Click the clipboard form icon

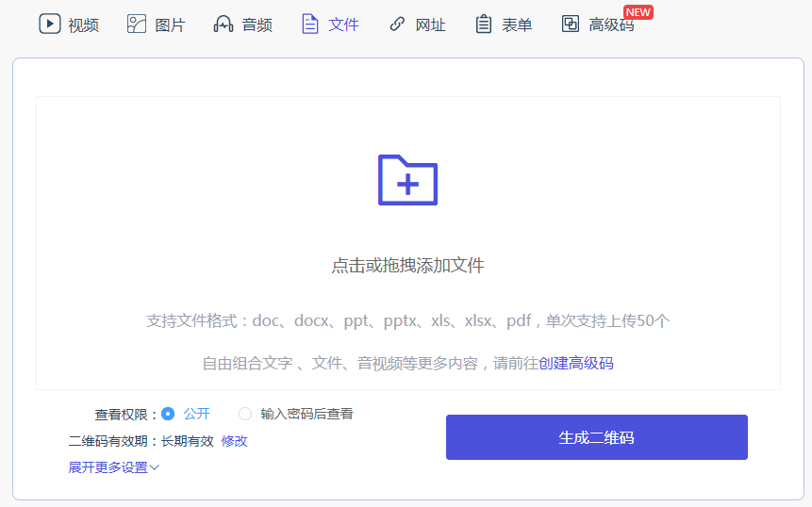tap(483, 24)
